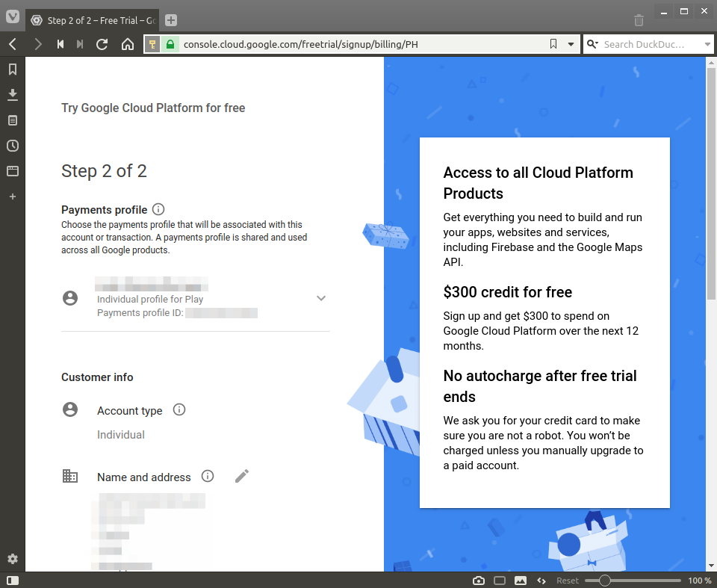717x588 pixels.
Task: Open the History side panel
Action: click(13, 146)
